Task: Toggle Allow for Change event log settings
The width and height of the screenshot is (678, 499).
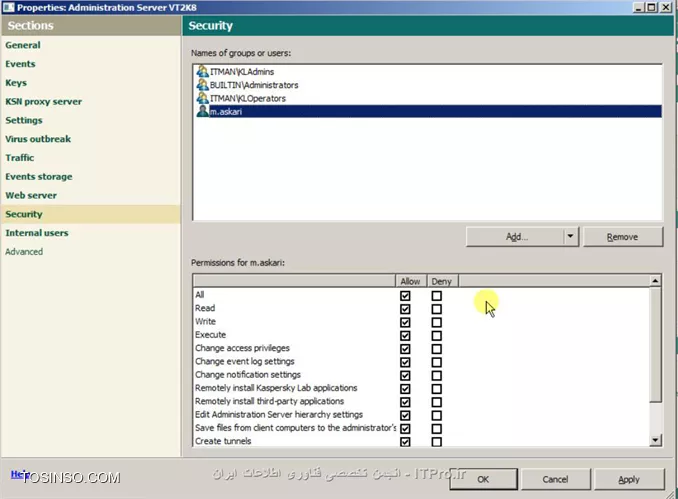Action: 405,362
